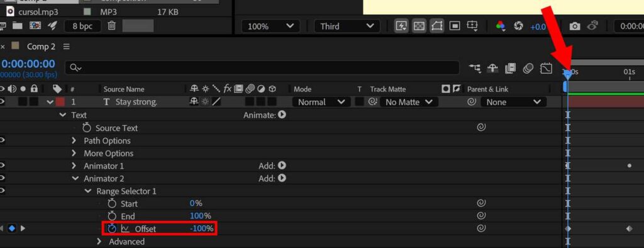Expand More Options
This screenshot has height=248, width=644.
click(x=74, y=153)
